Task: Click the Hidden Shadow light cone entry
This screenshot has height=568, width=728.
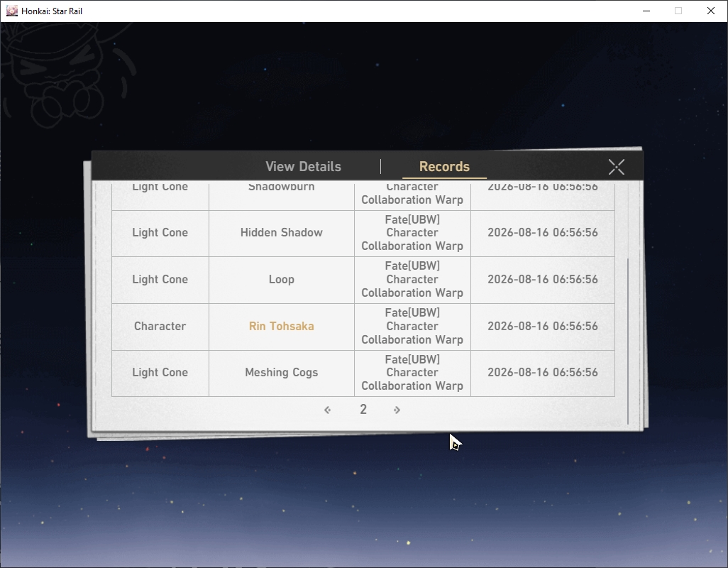Action: (282, 232)
